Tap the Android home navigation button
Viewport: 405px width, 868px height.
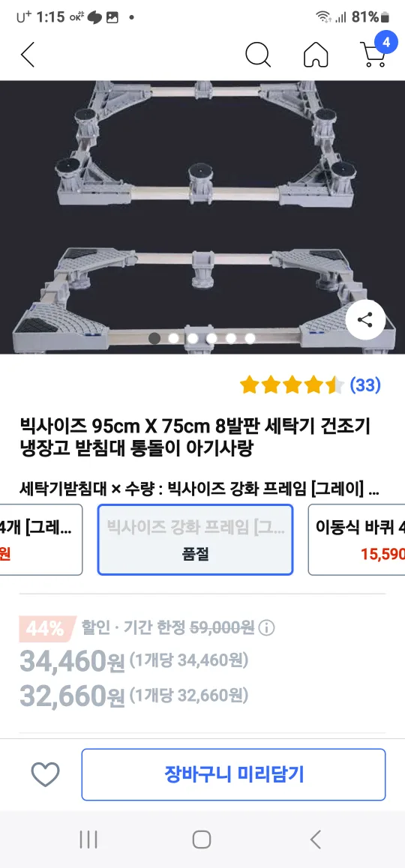pos(202,840)
